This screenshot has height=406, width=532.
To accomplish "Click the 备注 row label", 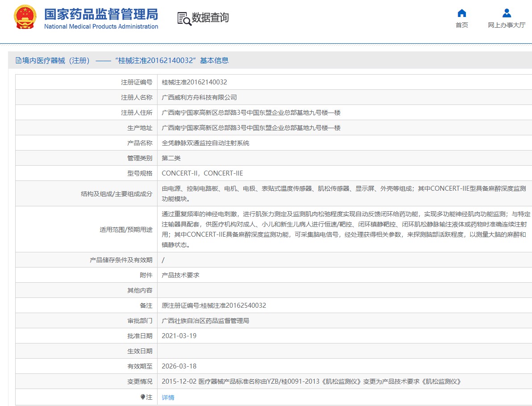I will pos(146,306).
